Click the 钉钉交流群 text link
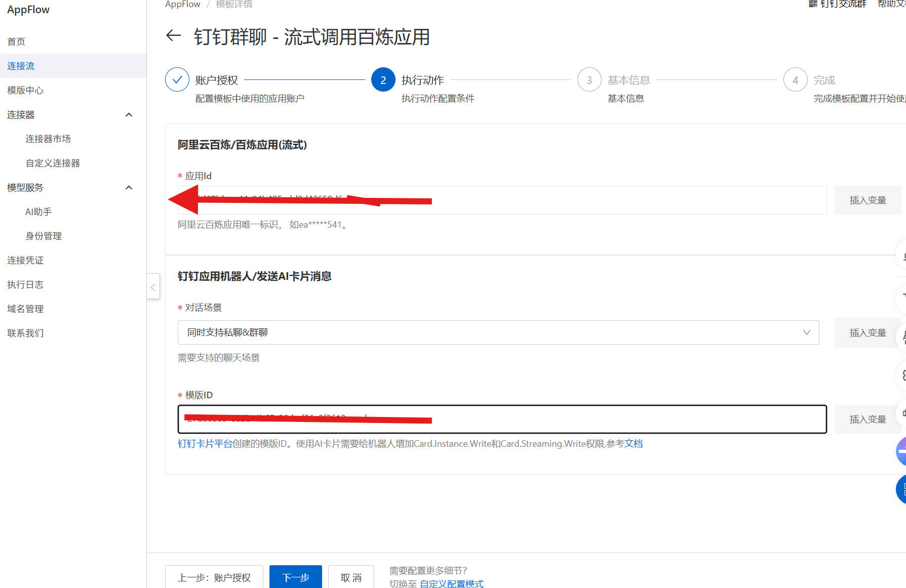Viewport: 906px width, 588px height. [843, 4]
